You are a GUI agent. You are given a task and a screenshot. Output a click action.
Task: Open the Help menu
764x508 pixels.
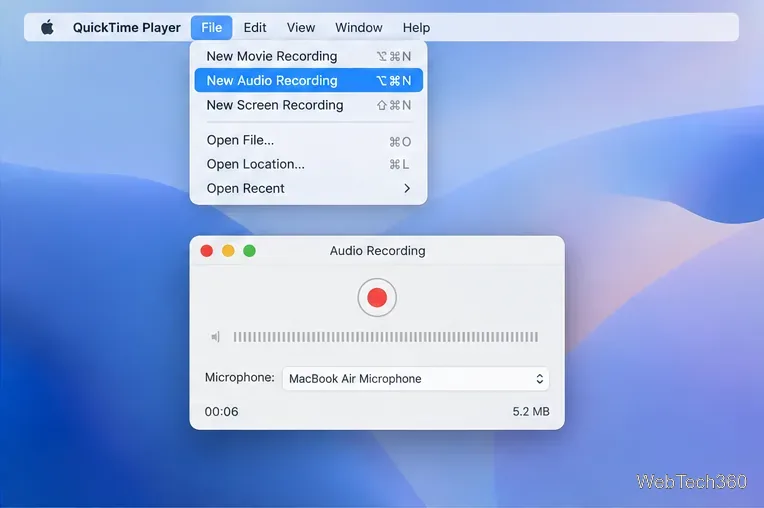pos(416,28)
